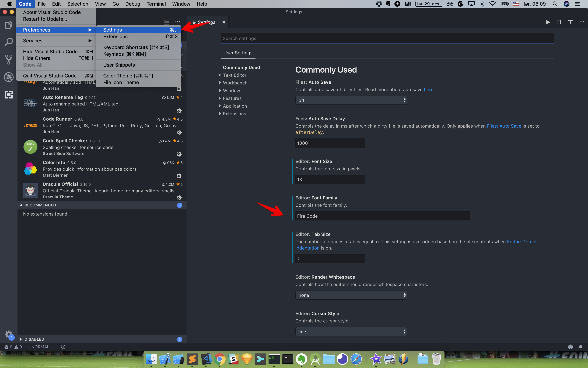Open the Extensions view in activity bar
588x368 pixels.
pyautogui.click(x=9, y=94)
